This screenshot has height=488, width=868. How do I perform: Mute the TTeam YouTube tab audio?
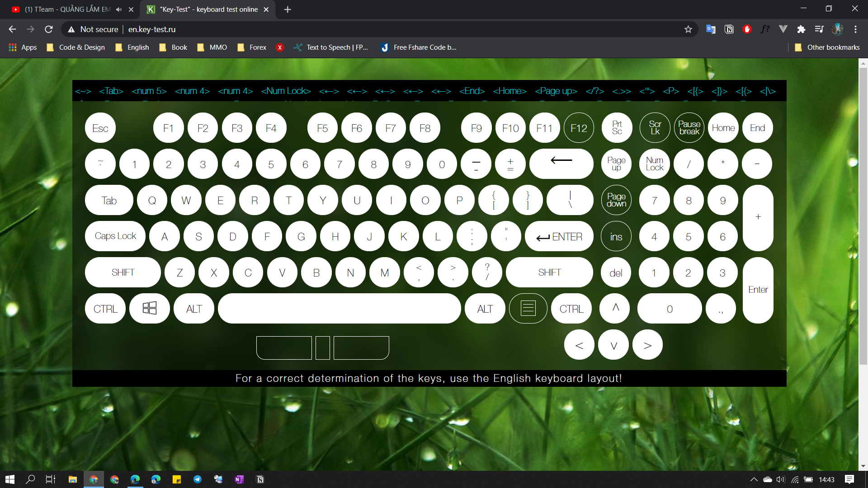(119, 9)
